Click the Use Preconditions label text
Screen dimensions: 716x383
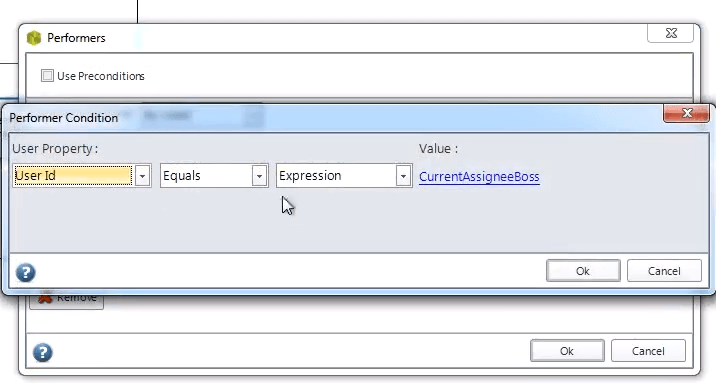point(101,76)
